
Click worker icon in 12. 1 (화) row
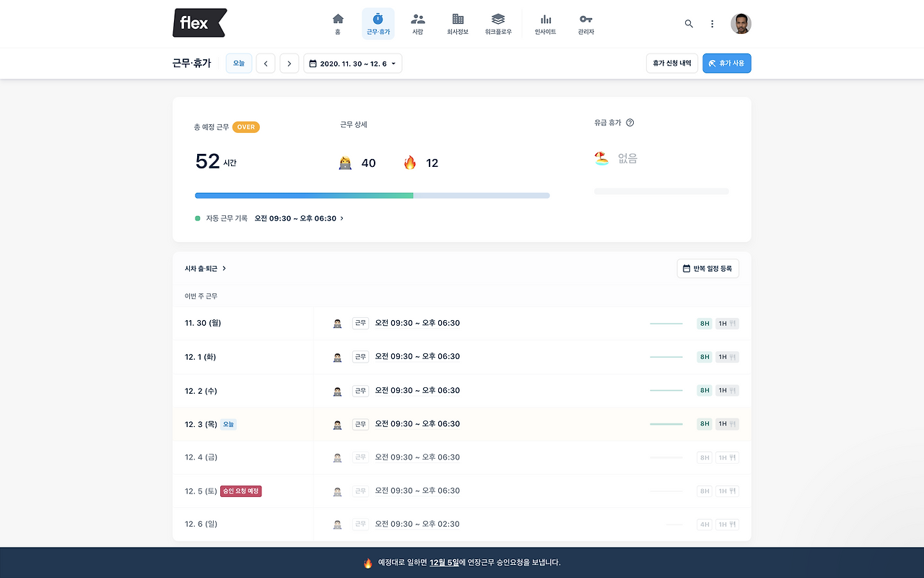(x=337, y=357)
